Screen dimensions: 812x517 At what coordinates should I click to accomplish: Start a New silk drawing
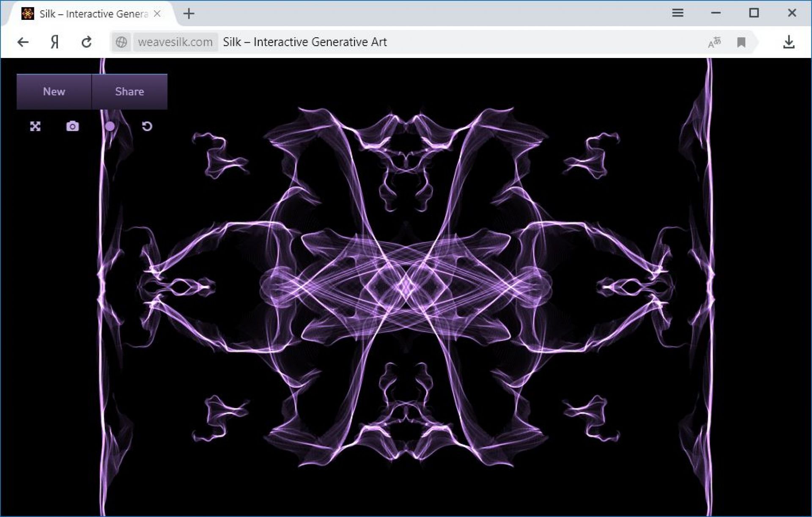[54, 92]
